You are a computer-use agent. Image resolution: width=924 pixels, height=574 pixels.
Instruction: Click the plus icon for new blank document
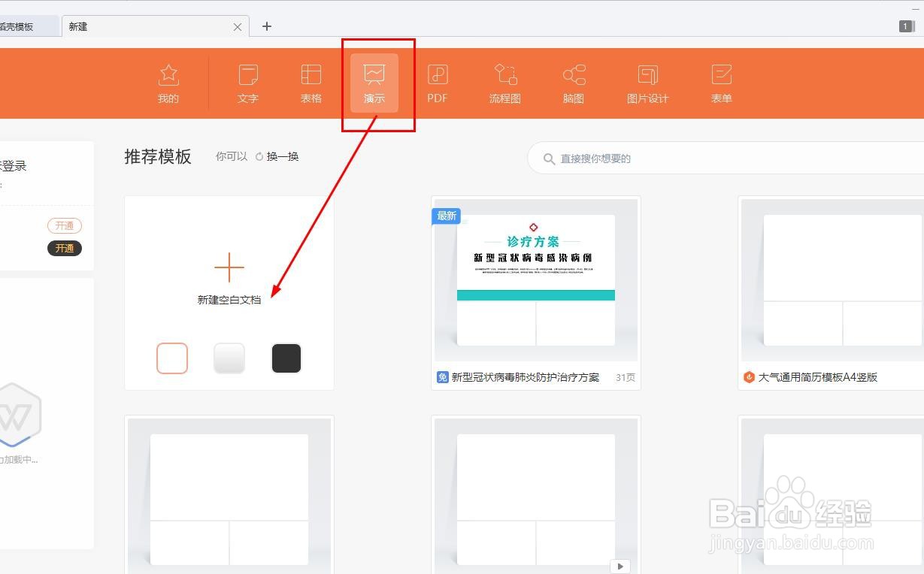[229, 267]
